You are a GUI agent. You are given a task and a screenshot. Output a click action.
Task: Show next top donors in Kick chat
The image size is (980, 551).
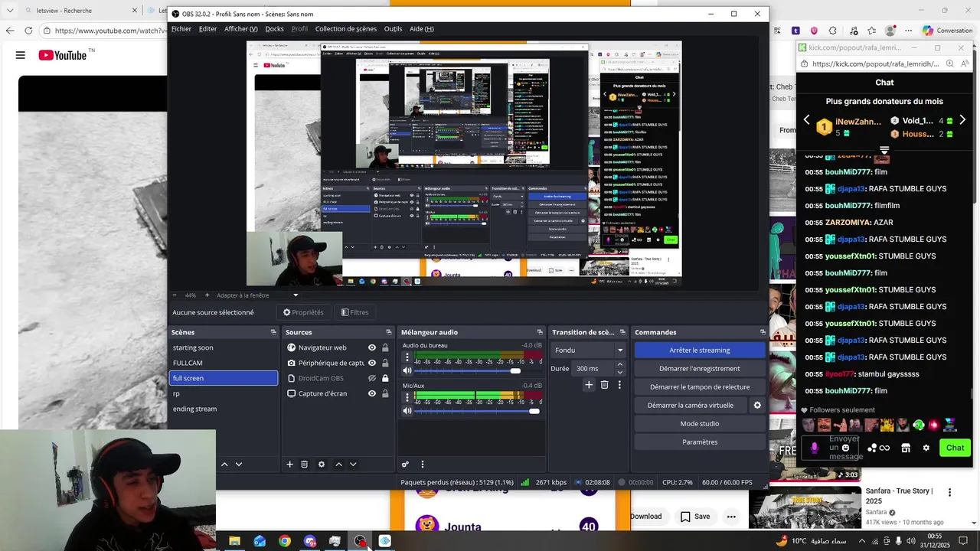[962, 120]
